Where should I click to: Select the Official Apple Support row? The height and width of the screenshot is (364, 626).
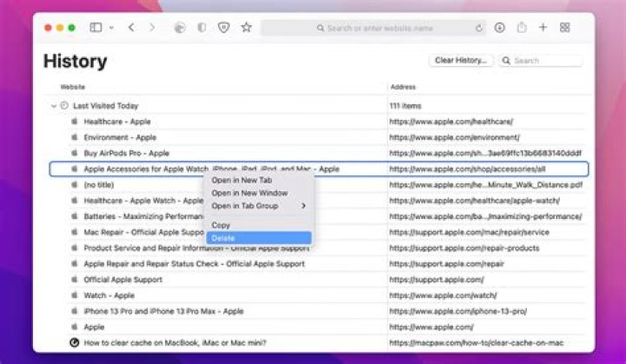(x=318, y=280)
